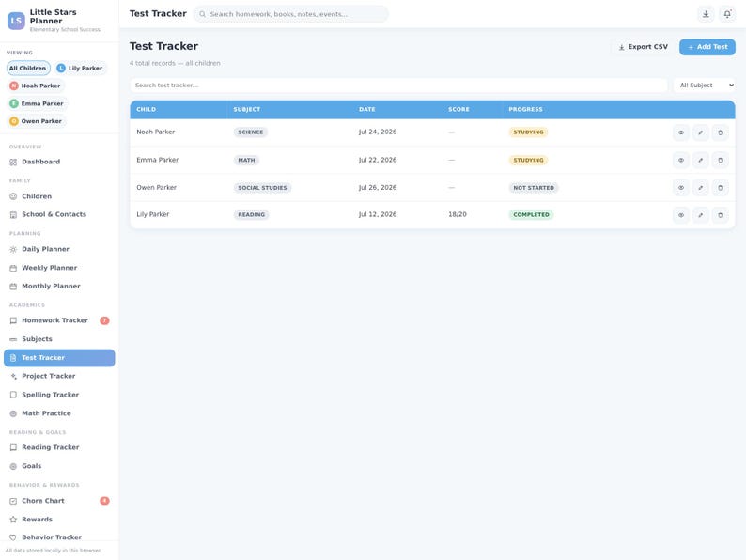Open Reading Tracker
This screenshot has width=746, height=560.
59,447
